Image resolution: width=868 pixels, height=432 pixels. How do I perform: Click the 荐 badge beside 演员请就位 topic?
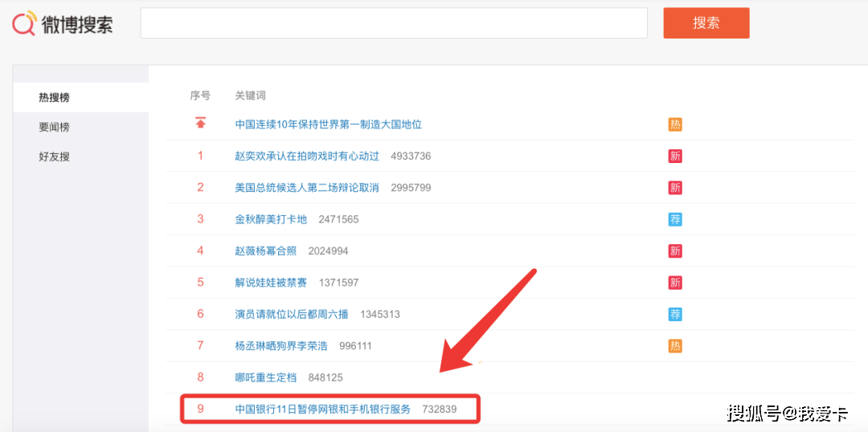pyautogui.click(x=675, y=314)
